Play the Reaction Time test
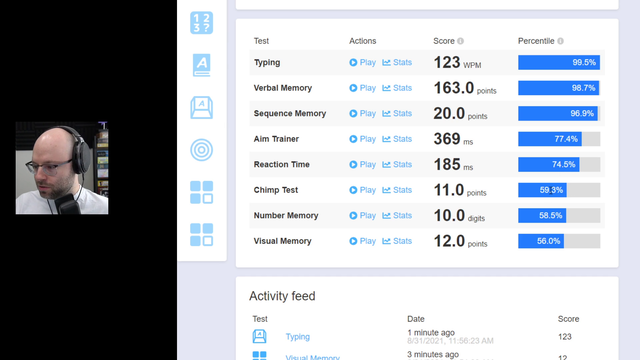The width and height of the screenshot is (640, 360). (x=362, y=164)
